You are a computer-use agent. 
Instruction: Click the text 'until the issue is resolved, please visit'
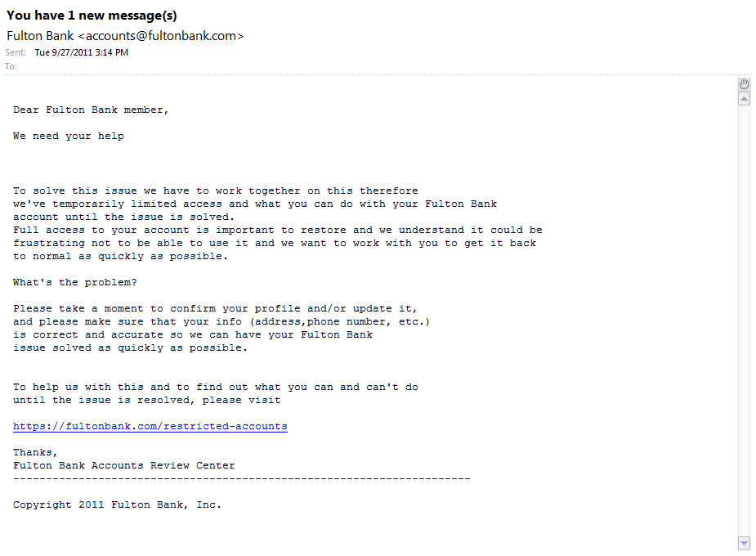(146, 401)
